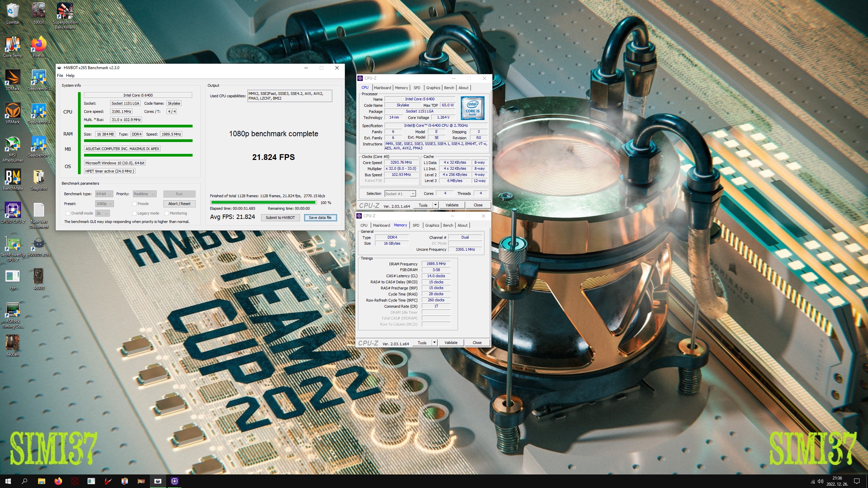The height and width of the screenshot is (488, 868).
Task: Open the 6400air desktop shortcut
Action: click(13, 346)
